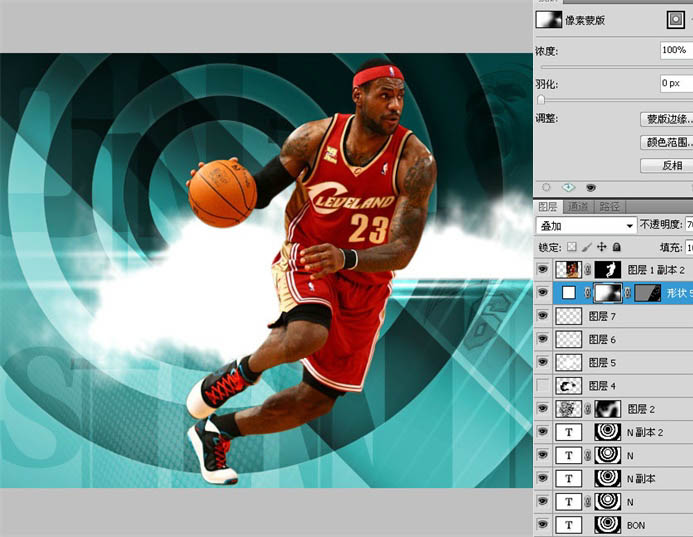This screenshot has height=537, width=693.
Task: Click the 羽化 feather slider handle
Action: (541, 100)
